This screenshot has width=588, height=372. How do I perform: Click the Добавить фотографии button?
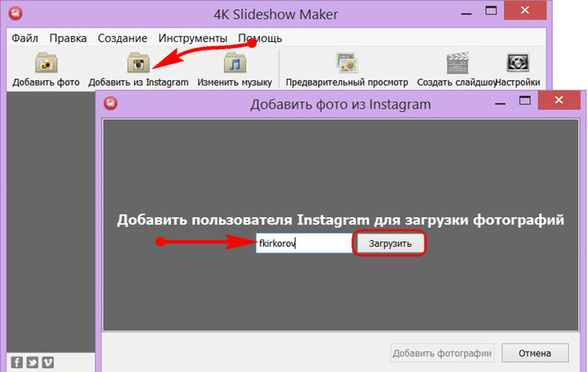click(x=442, y=353)
